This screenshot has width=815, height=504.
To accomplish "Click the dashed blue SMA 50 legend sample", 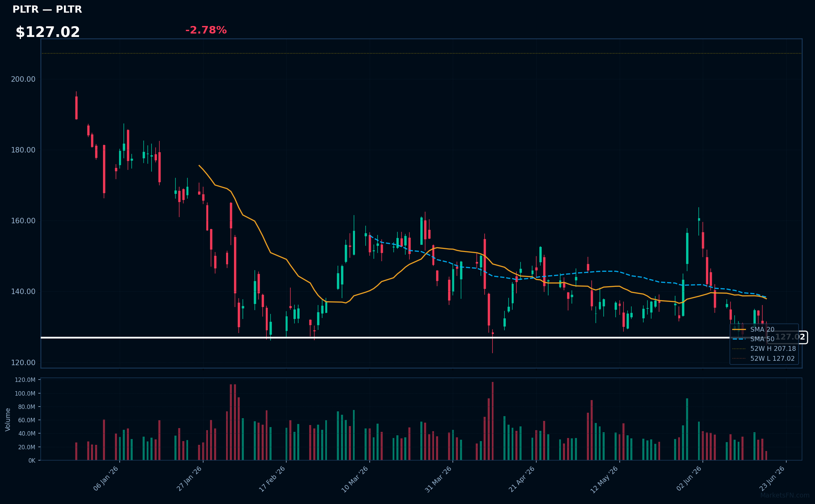I will 739,339.
